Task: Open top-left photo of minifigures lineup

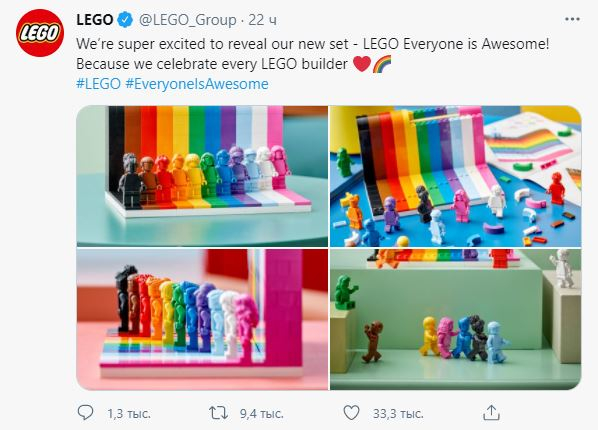Action: click(202, 176)
